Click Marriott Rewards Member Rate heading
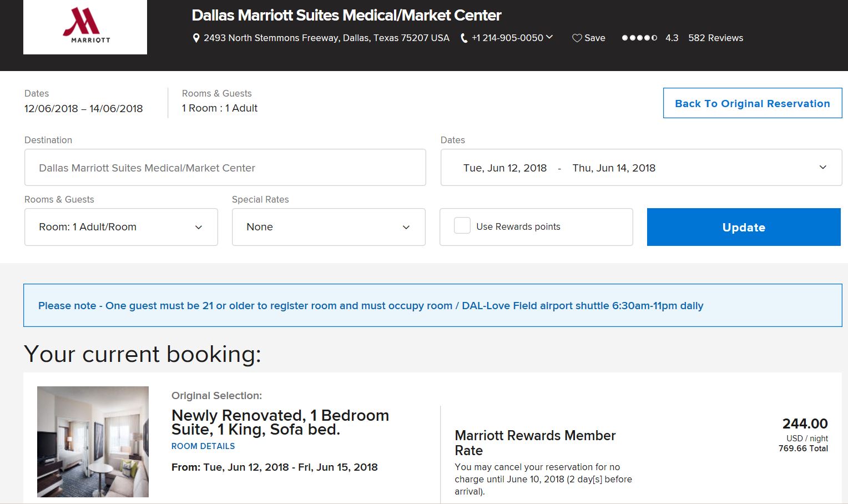Viewport: 848px width, 504px height. tap(535, 443)
